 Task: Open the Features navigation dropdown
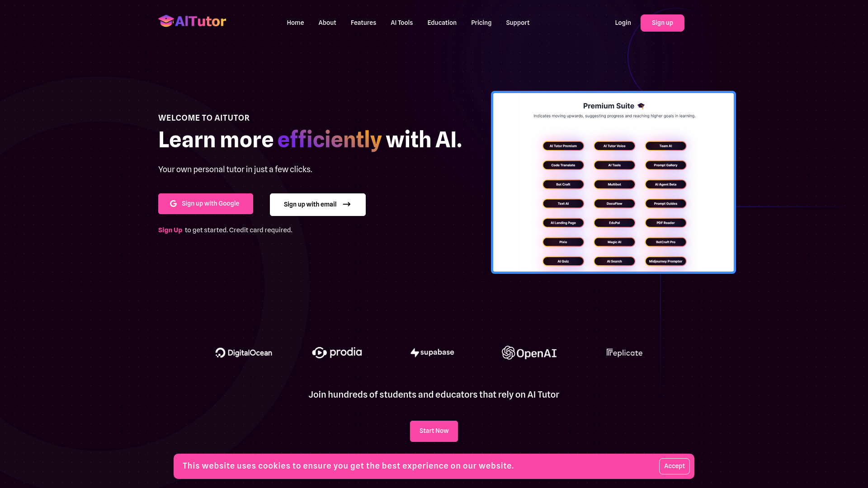(363, 23)
